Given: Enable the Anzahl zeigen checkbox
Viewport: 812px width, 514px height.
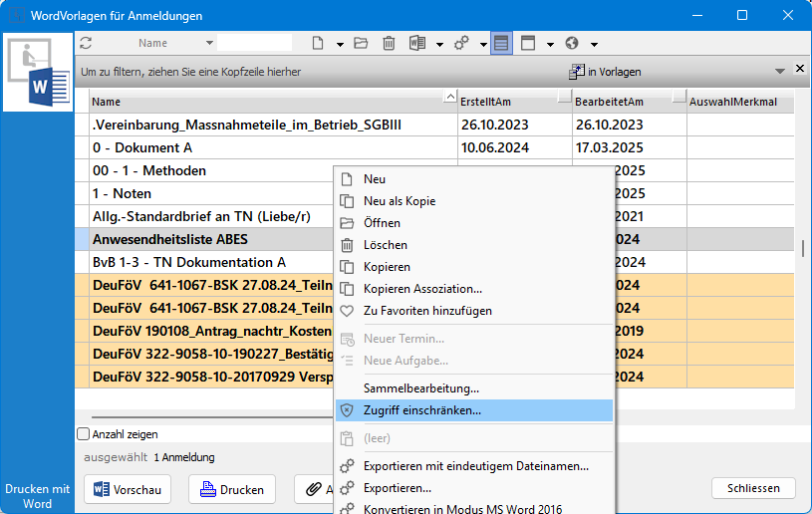Looking at the screenshot, I should click(84, 434).
